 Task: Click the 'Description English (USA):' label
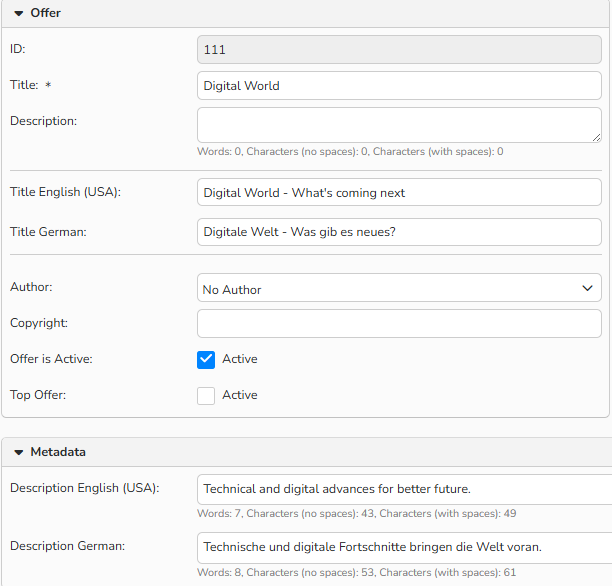[85, 488]
